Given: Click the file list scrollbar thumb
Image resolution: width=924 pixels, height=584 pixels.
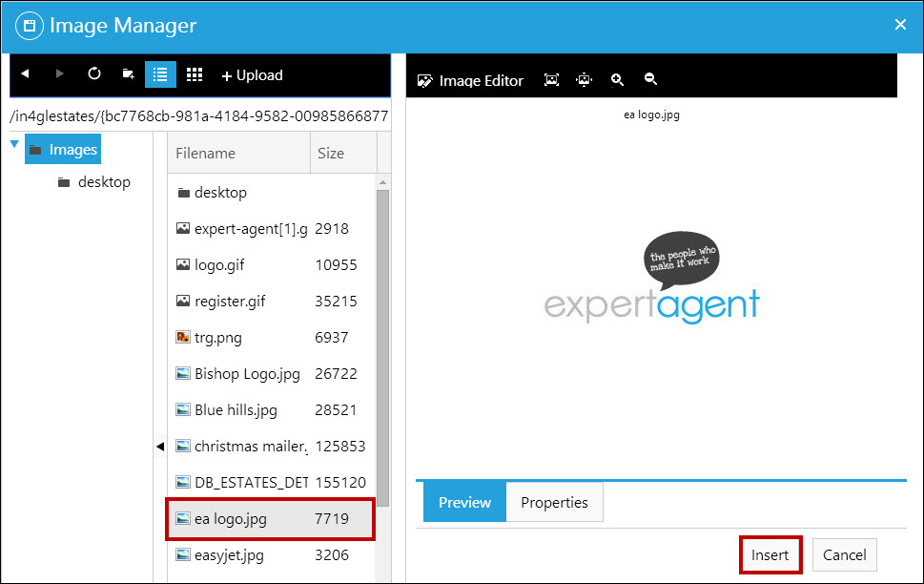Looking at the screenshot, I should (382, 348).
